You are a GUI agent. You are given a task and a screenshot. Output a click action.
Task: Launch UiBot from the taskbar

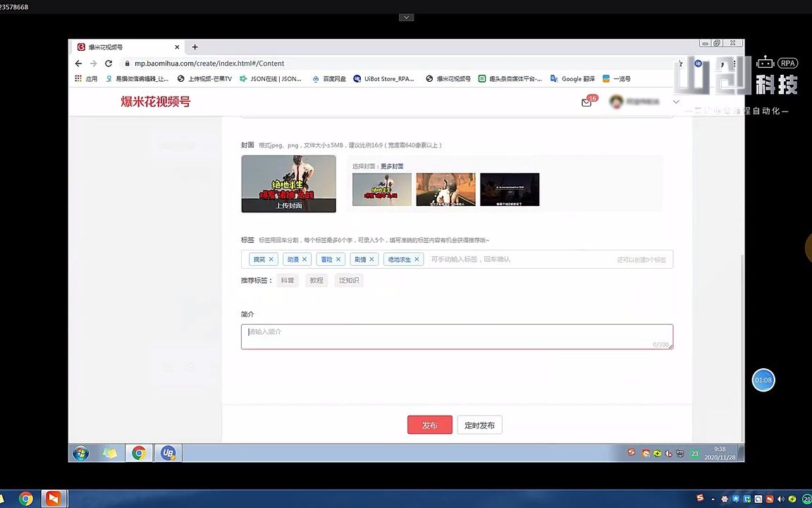point(168,453)
